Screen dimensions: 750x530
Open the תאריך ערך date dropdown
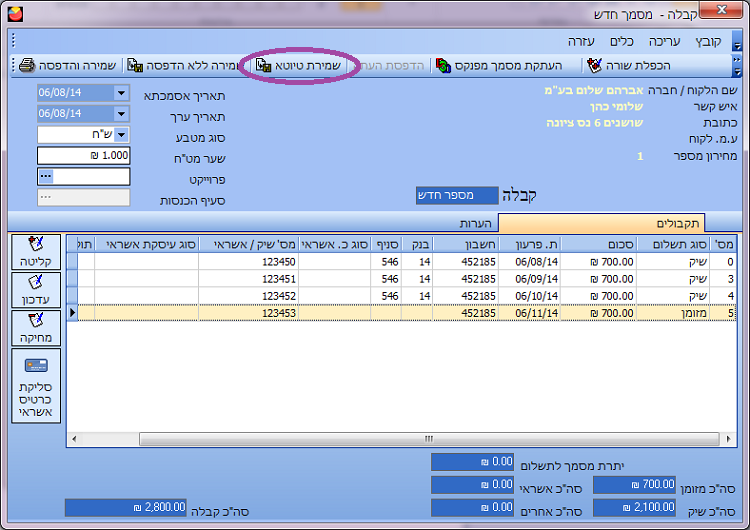pos(121,113)
